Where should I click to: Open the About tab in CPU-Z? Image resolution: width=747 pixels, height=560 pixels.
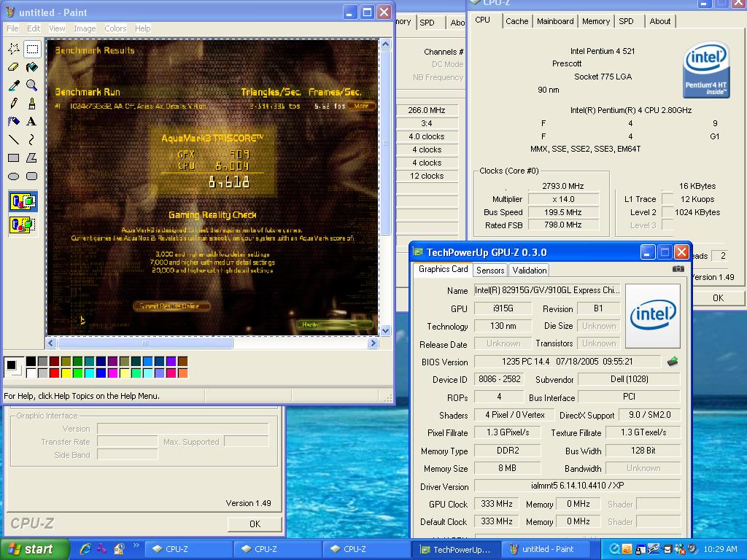tap(659, 21)
